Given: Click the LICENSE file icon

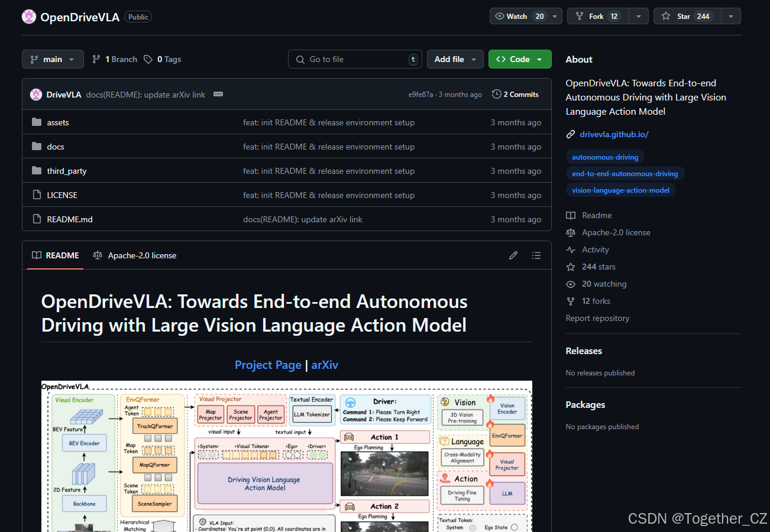Looking at the screenshot, I should pyautogui.click(x=37, y=195).
